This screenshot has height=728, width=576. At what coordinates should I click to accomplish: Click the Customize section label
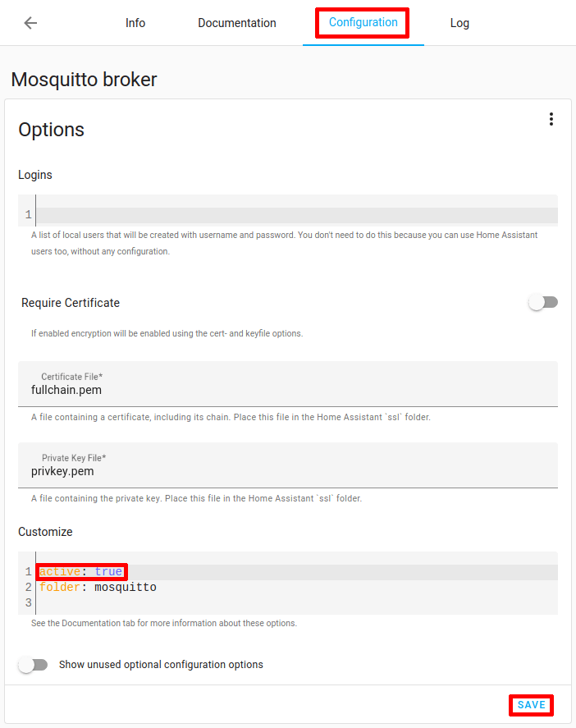click(x=45, y=532)
